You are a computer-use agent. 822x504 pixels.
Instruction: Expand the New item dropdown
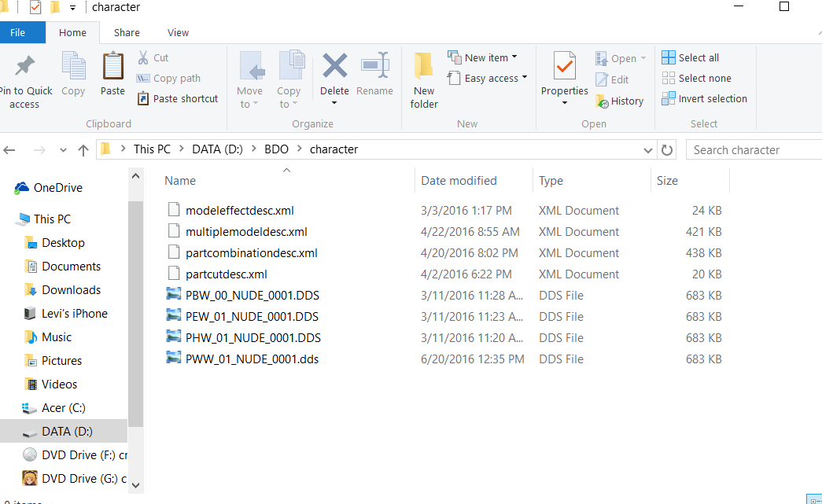[482, 57]
